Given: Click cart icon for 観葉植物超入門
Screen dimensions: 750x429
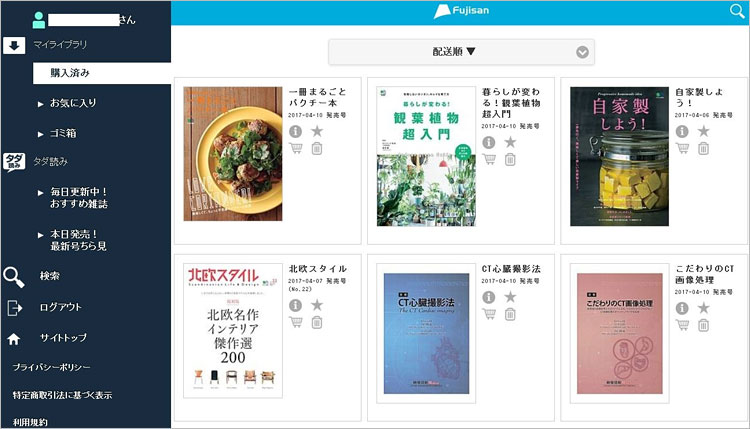Looking at the screenshot, I should 489,159.
